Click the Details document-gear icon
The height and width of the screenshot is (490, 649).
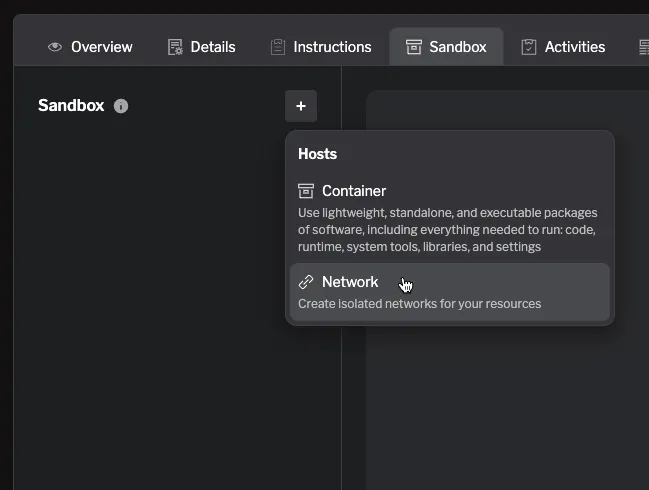pos(175,47)
